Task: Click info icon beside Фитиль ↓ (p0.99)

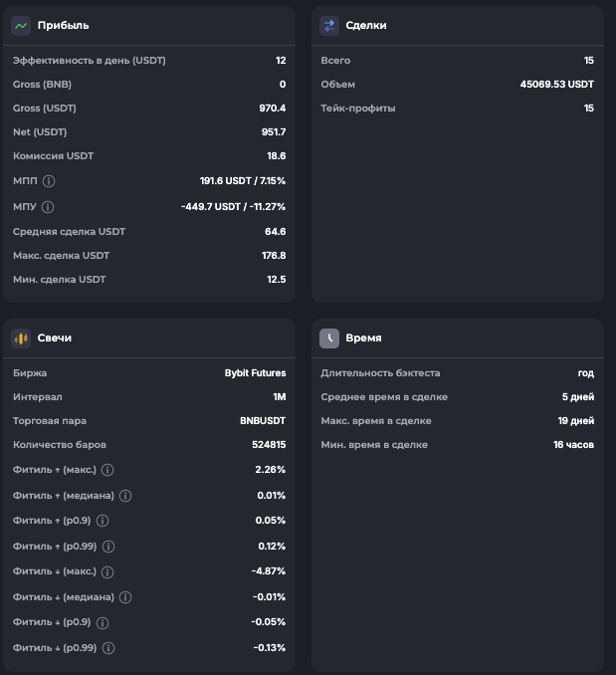Action: [108, 648]
